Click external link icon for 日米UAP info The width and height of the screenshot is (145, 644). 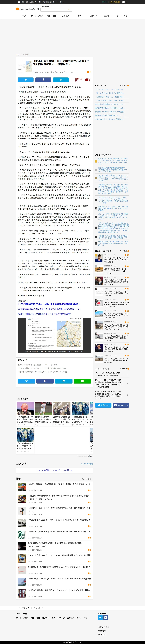point(127,383)
